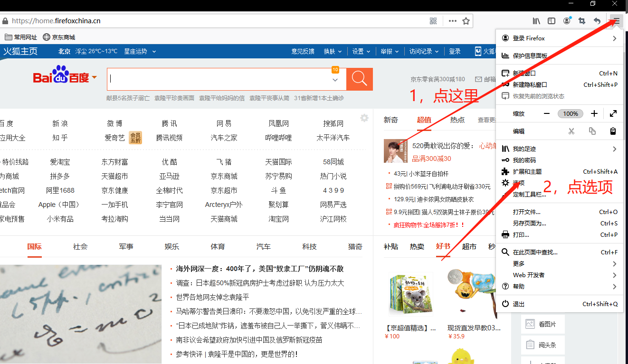Viewport: 628px width, 364px height.
Task: Switch to the 社会 news tab
Action: 80,246
